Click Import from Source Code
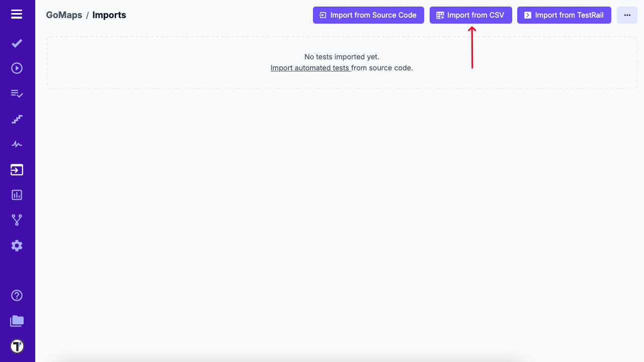644x362 pixels. [x=368, y=15]
